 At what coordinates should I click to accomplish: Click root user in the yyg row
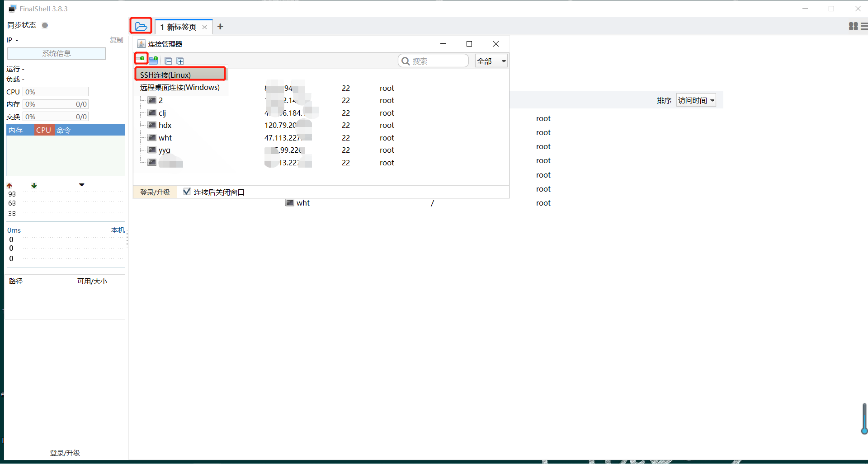click(x=387, y=150)
